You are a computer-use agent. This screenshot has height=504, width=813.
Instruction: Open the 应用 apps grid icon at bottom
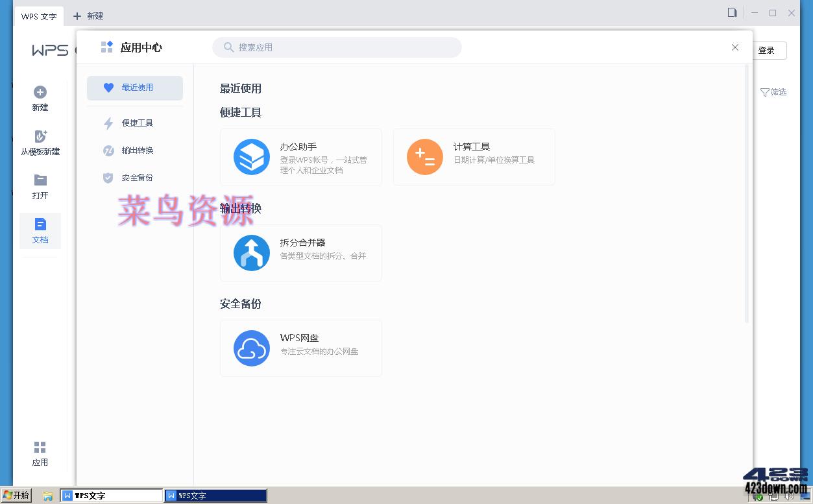[40, 446]
